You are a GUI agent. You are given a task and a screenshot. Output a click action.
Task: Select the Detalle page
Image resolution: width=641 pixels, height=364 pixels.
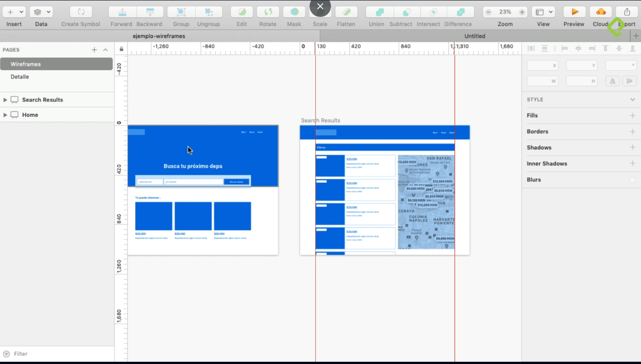coord(20,77)
